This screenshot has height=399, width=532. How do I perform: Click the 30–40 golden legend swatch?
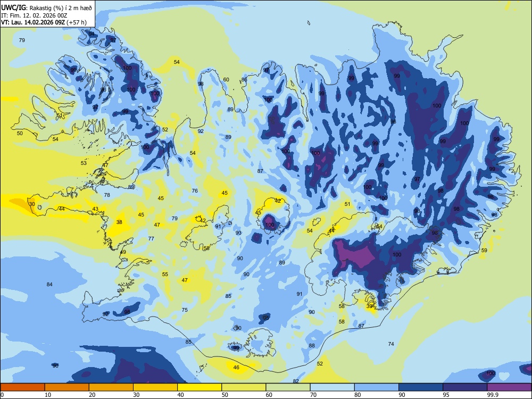(155, 387)
